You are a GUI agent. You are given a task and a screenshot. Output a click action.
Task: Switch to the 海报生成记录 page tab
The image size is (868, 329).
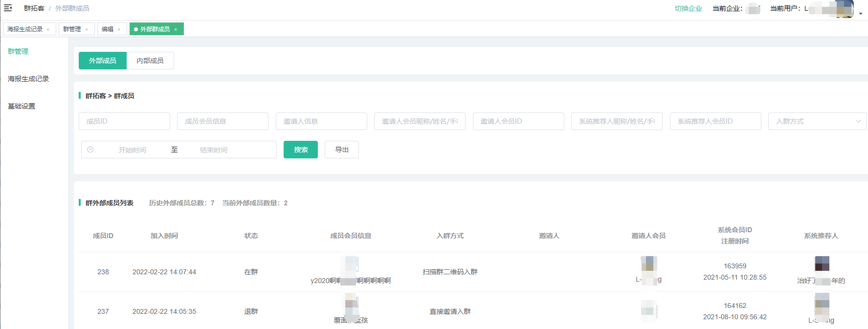(x=25, y=29)
